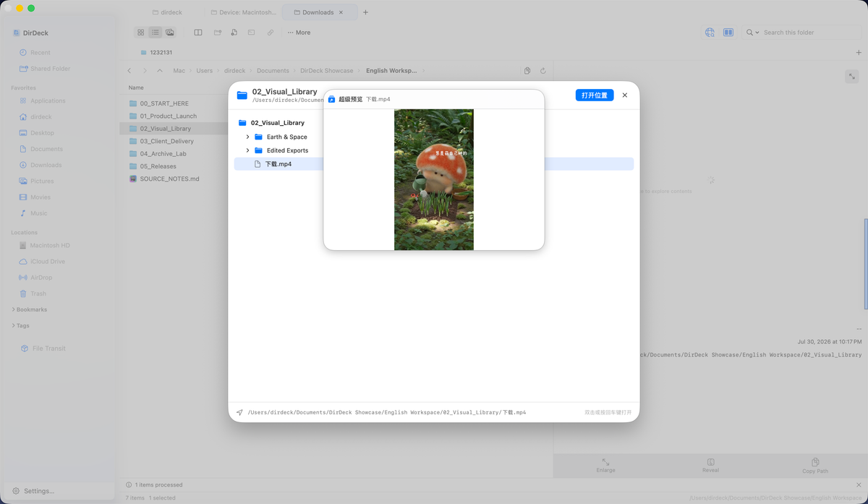Screen dimensions: 868x504
Task: Open Desktop in the sidebar
Action: [x=42, y=133]
